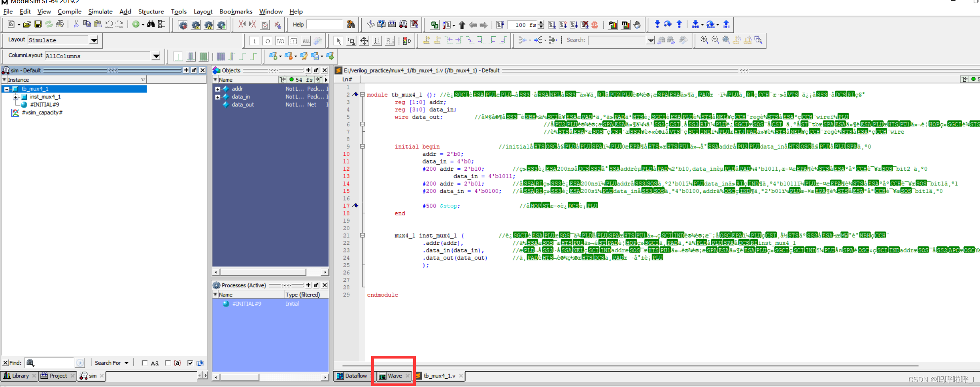Click the black up-arrow toolbar icon
This screenshot has height=387, width=980.
pyautogui.click(x=462, y=25)
